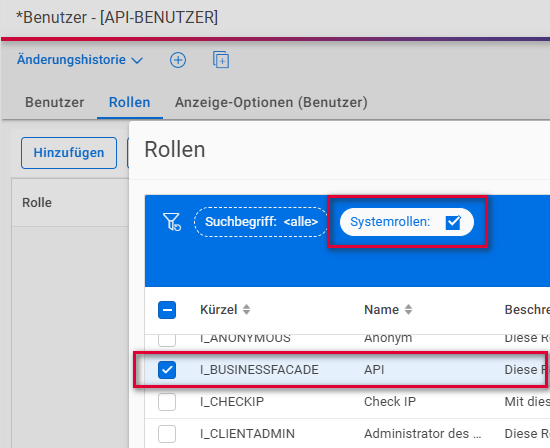Click the filter reset funnel icon
The height and width of the screenshot is (448, 550).
point(172,222)
